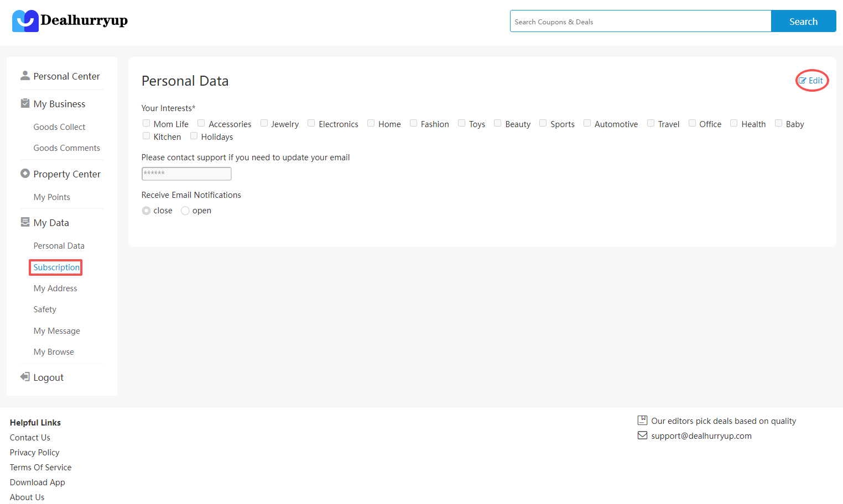Screen dimensions: 843x504
Task: Go to Goods Collect
Action: tap(59, 127)
